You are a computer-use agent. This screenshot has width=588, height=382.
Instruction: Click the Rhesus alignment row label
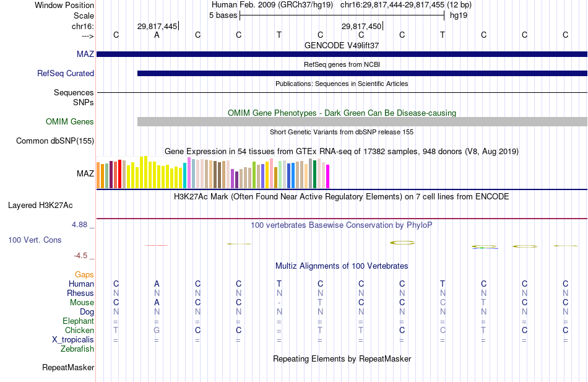[80, 293]
